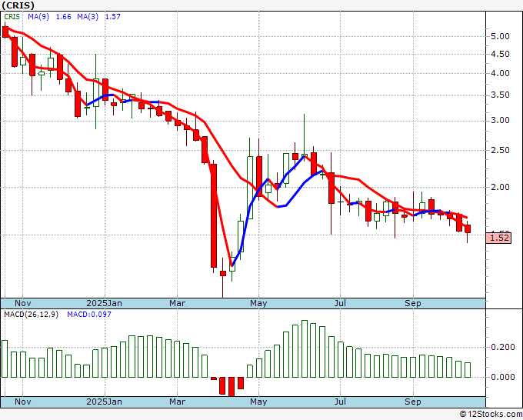
Task: Click the 0.200 MACD axis label
Action: pyautogui.click(x=503, y=347)
